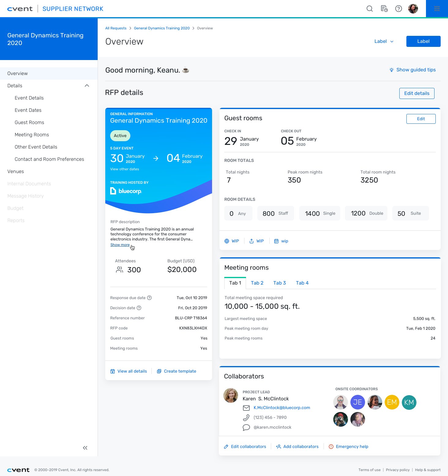The image size is (448, 476).
Task: Open the search icon in header
Action: click(x=370, y=9)
